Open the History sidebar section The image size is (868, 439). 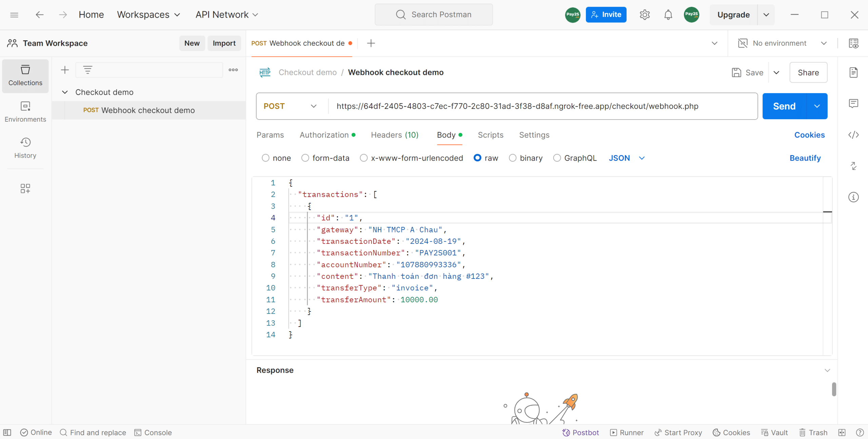[x=25, y=148]
